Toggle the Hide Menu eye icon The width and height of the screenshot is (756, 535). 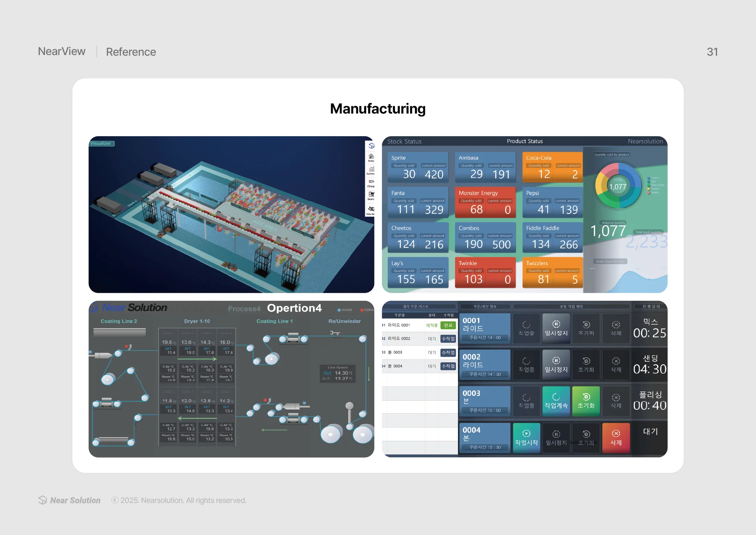click(x=371, y=209)
